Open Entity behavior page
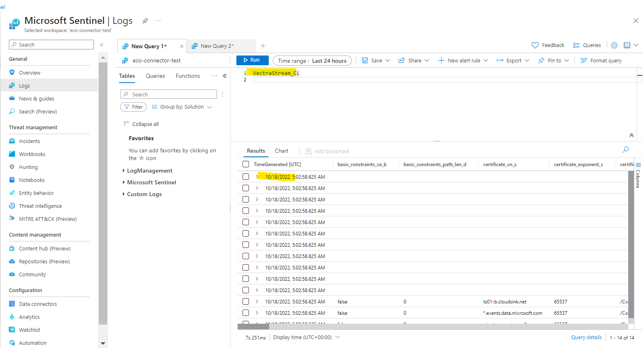Screen dimensions: 644x348 [36, 193]
